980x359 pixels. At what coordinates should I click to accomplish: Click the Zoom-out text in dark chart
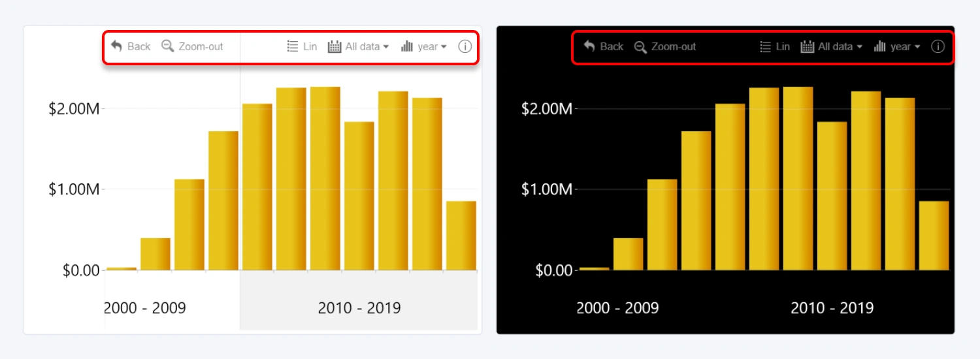pos(674,46)
